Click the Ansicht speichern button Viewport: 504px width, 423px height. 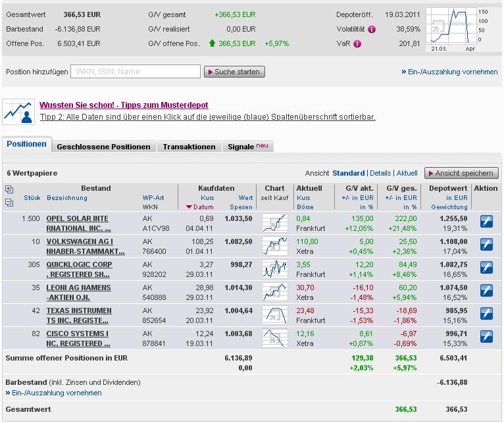(461, 173)
